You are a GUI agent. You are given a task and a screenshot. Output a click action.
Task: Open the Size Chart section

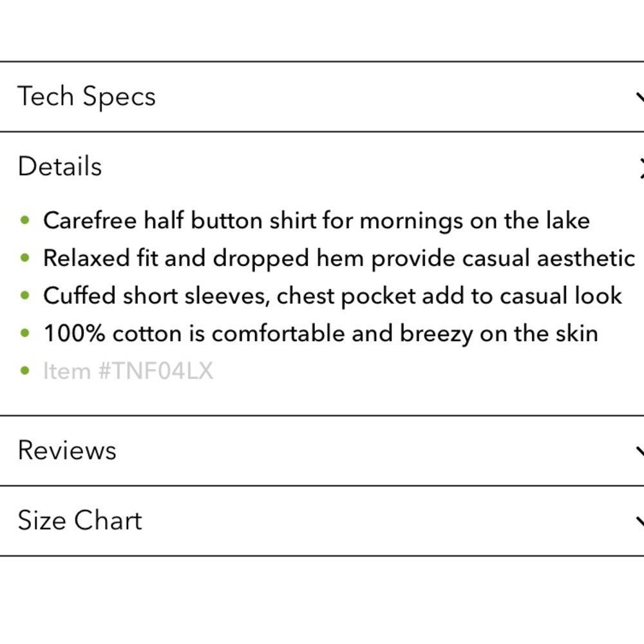pos(79,520)
